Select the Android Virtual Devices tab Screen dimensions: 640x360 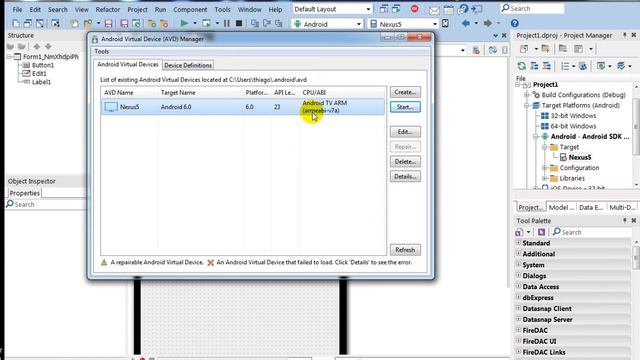pos(128,64)
